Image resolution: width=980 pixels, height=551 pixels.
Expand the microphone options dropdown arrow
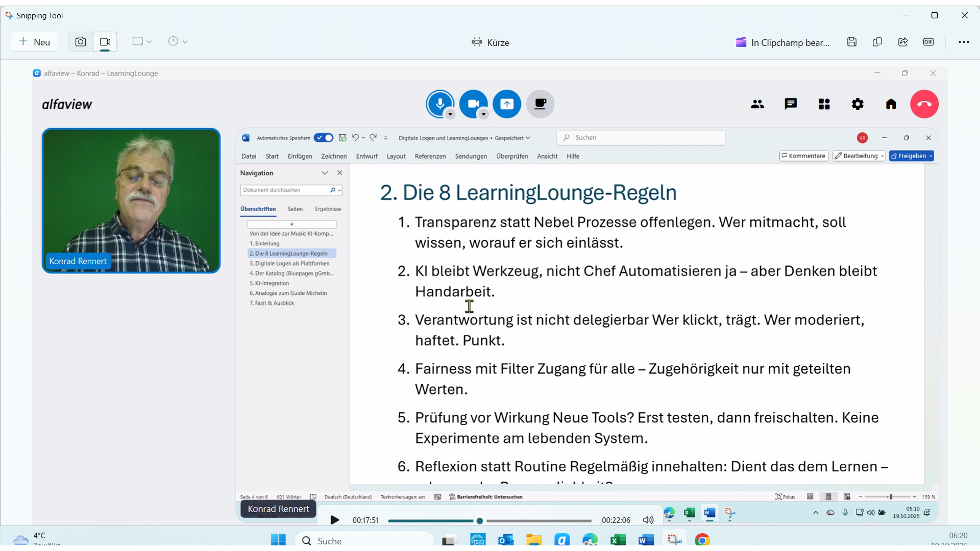(450, 114)
